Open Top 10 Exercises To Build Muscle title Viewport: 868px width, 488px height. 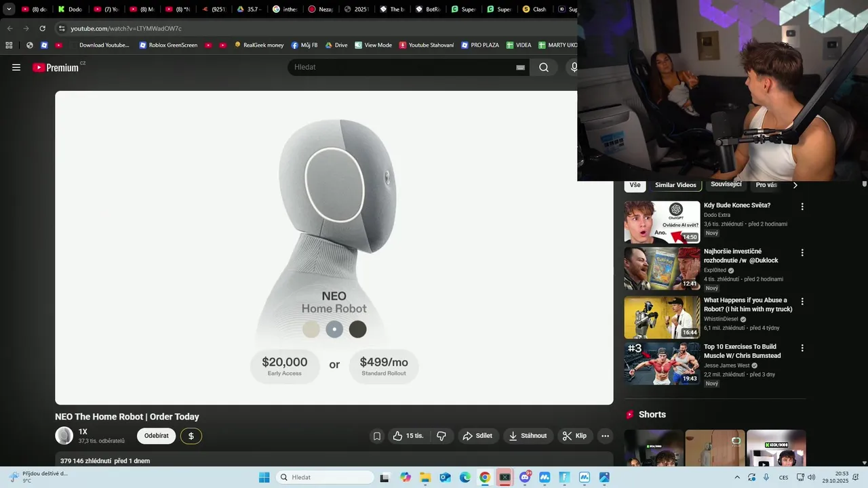click(743, 351)
